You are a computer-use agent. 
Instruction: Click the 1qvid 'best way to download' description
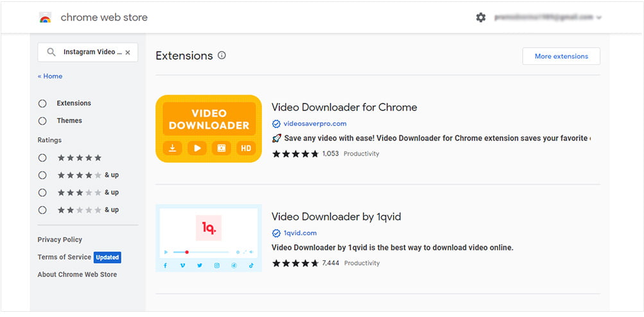tap(393, 248)
